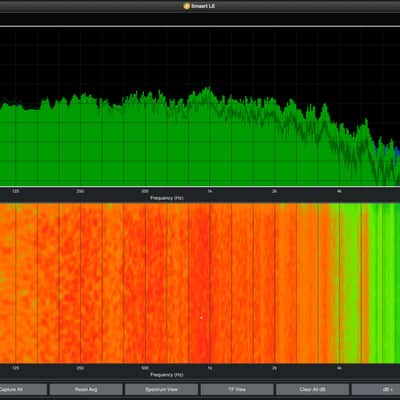Click the Reset Avg button
Screen dimensions: 400x400
coord(86,389)
